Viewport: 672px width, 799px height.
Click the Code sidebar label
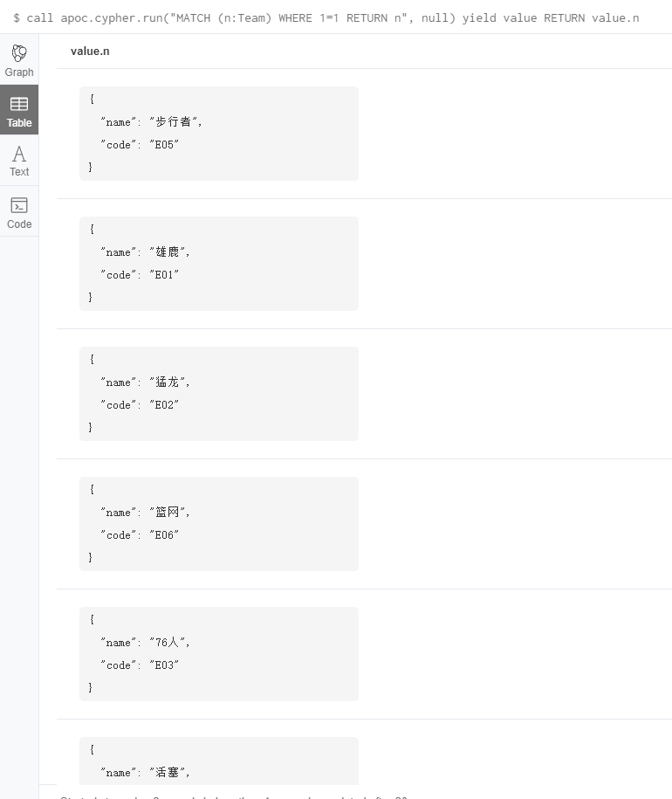pos(18,224)
